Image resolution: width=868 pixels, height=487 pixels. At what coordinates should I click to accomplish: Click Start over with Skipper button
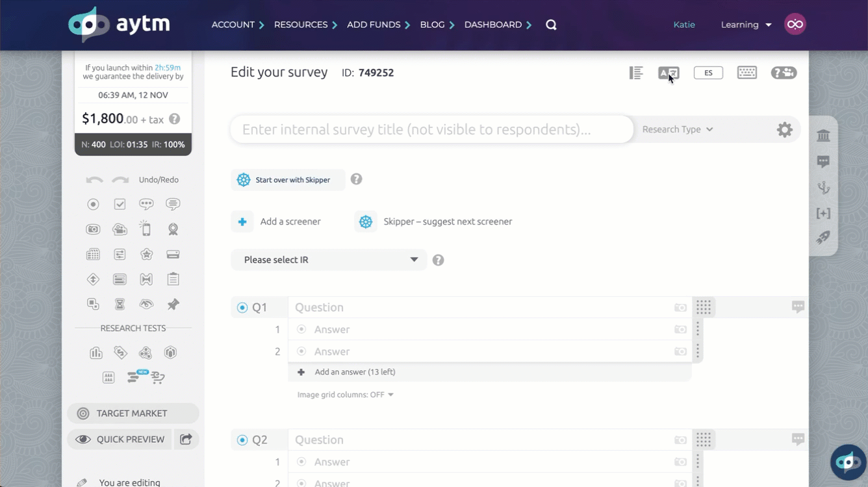[288, 180]
